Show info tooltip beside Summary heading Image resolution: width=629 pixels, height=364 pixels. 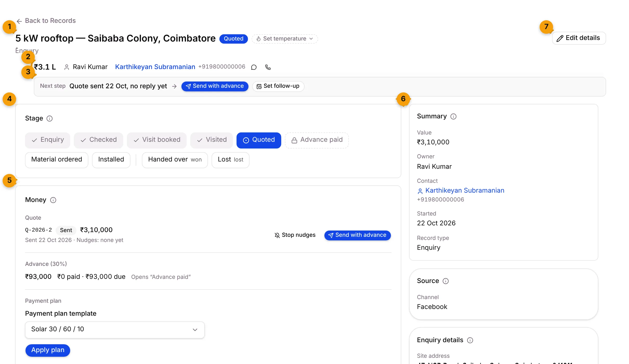(453, 117)
